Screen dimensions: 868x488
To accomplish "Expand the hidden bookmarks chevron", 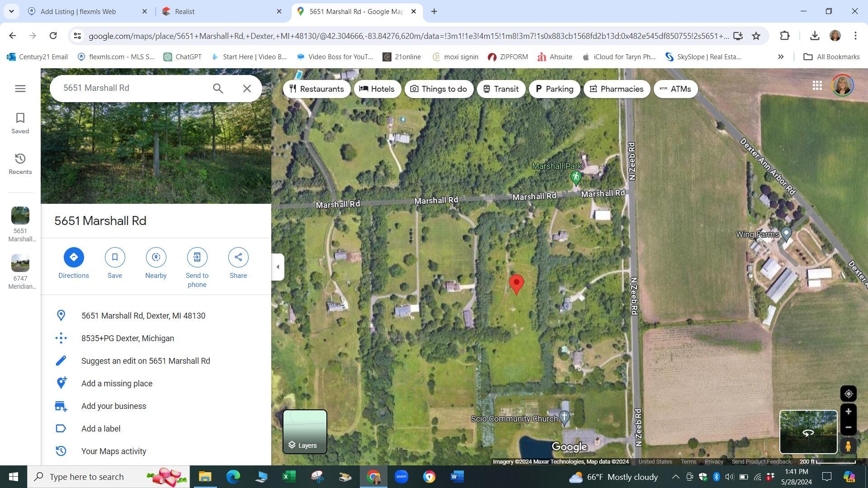I will click(x=781, y=57).
